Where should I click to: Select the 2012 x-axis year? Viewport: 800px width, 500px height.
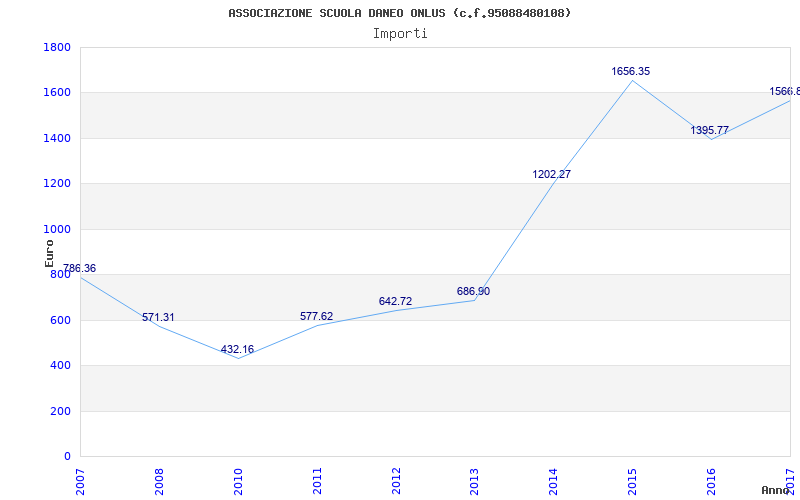point(396,481)
